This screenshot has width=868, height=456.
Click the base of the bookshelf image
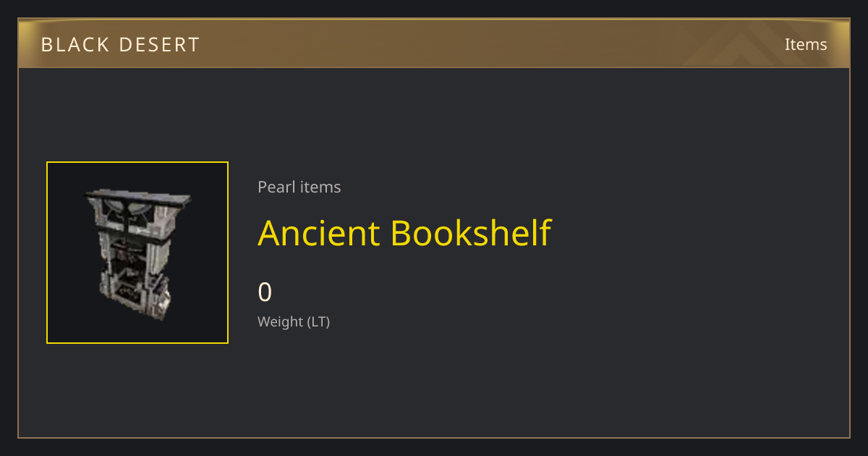138,304
